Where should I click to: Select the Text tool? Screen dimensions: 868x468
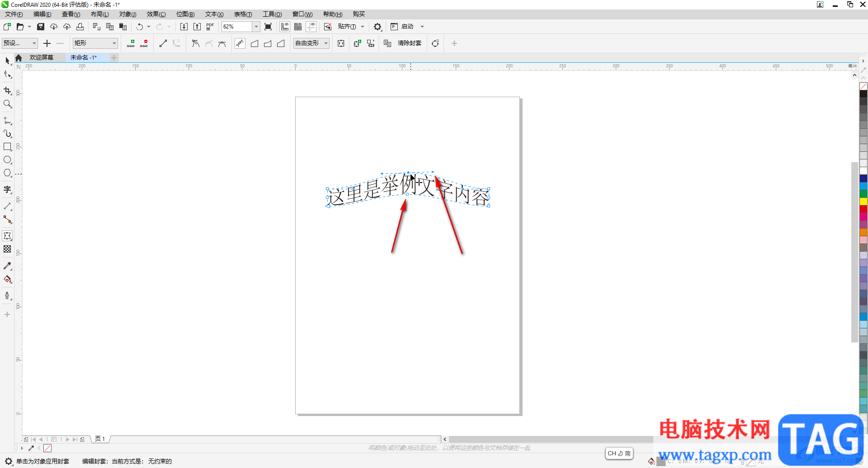[x=7, y=190]
